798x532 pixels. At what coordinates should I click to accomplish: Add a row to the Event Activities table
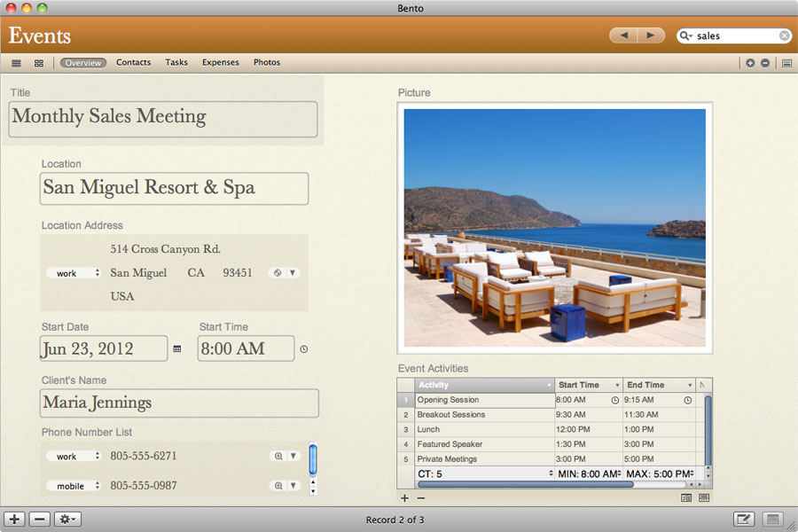(x=405, y=498)
